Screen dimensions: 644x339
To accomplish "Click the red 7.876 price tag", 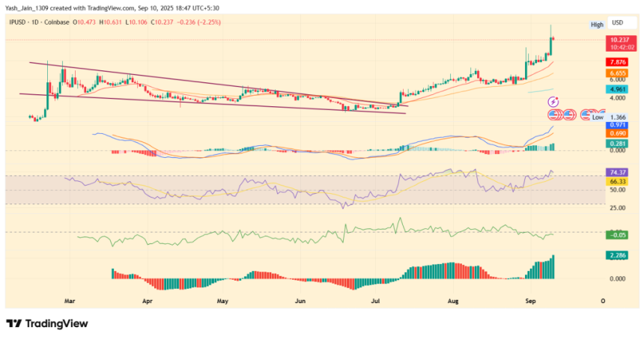I will pos(618,62).
